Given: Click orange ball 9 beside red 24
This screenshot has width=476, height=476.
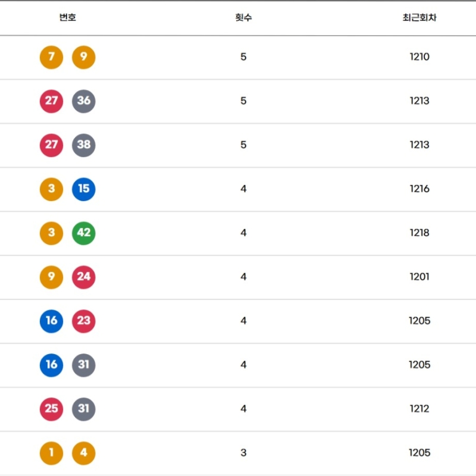Looking at the screenshot, I should pos(51,277).
